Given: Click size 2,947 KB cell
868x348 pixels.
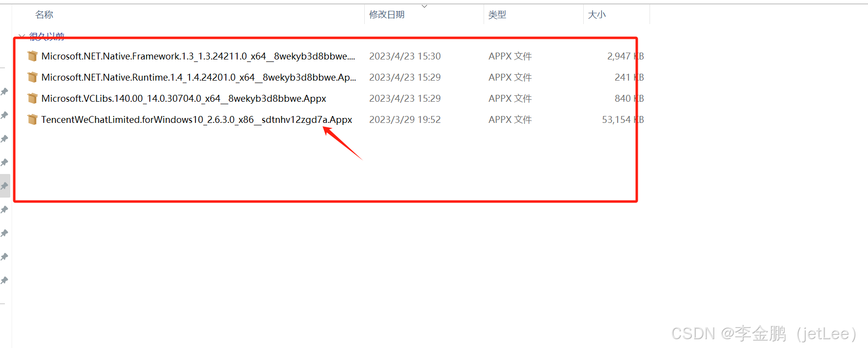Looking at the screenshot, I should [625, 56].
